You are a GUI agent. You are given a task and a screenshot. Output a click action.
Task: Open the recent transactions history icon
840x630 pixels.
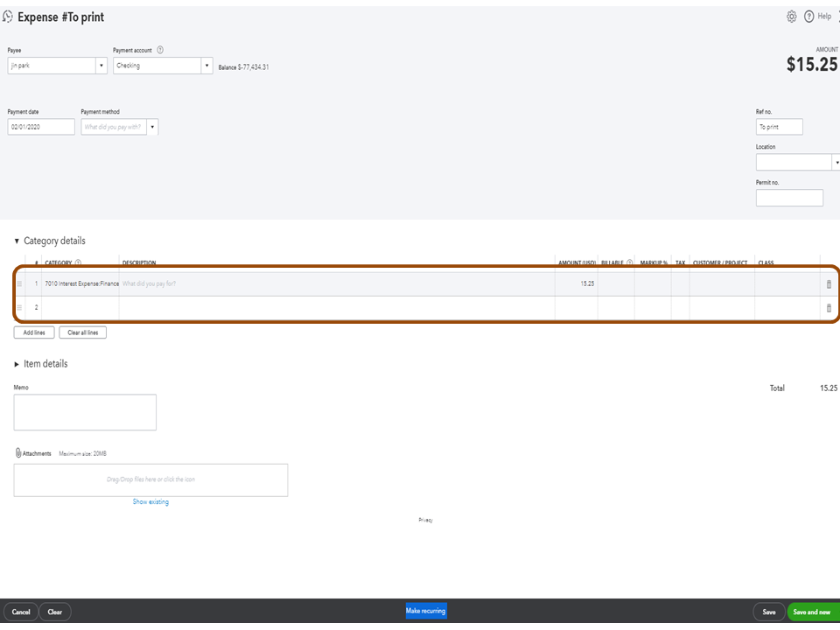pyautogui.click(x=8, y=17)
